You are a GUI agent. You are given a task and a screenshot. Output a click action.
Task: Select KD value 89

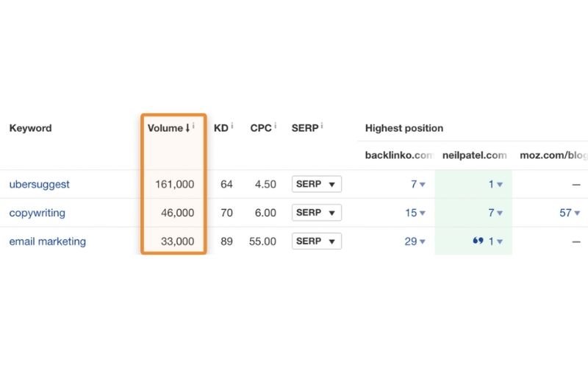(226, 241)
